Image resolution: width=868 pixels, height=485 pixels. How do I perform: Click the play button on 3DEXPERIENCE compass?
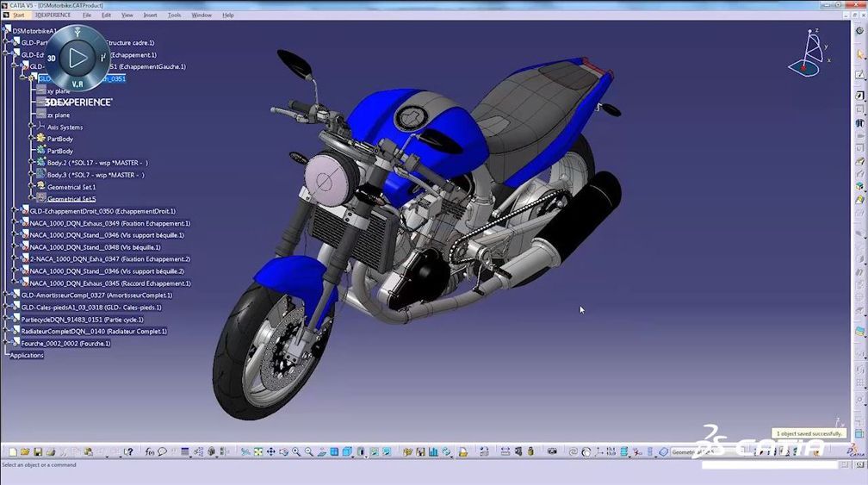coord(77,58)
